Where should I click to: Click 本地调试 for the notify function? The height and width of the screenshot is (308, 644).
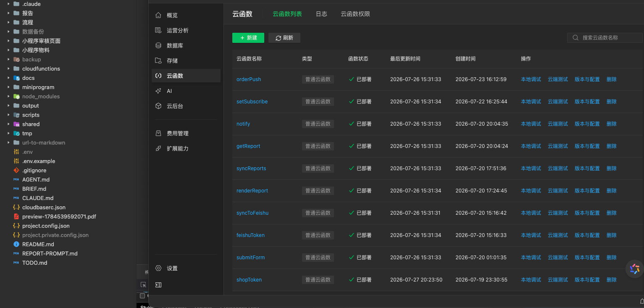(x=531, y=124)
